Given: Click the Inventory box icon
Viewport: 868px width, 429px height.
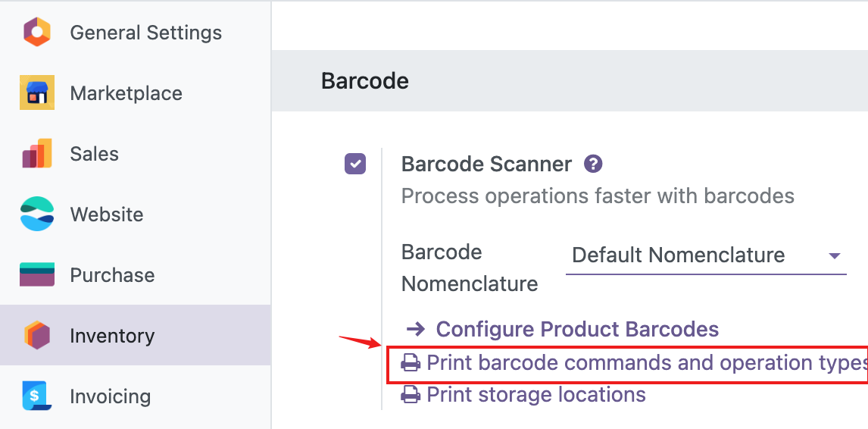Looking at the screenshot, I should [36, 336].
